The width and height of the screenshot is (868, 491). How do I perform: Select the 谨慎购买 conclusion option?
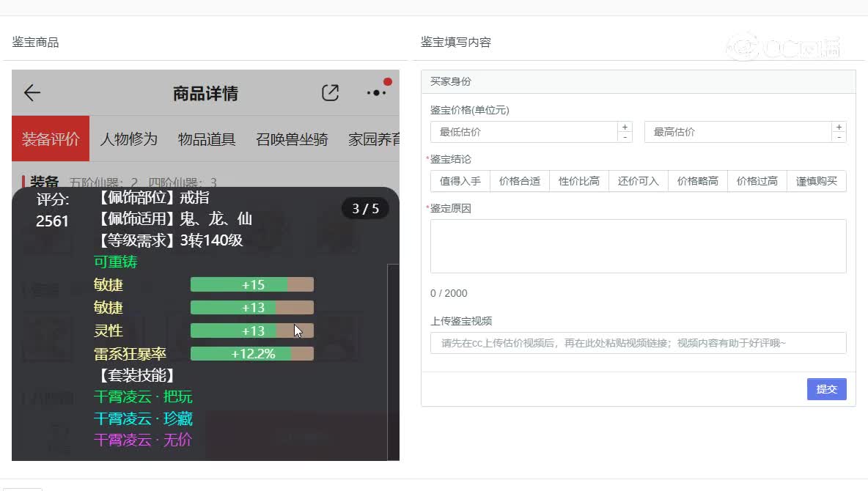point(817,181)
